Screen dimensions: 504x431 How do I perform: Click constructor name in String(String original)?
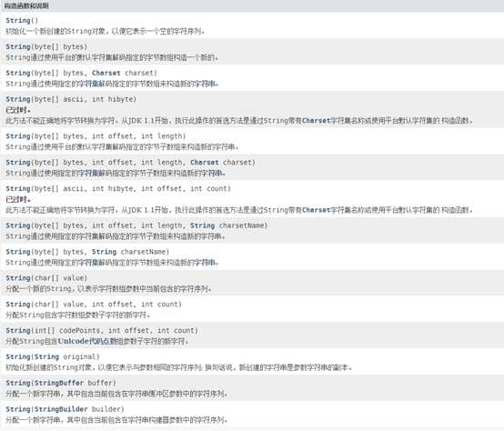[x=18, y=357]
